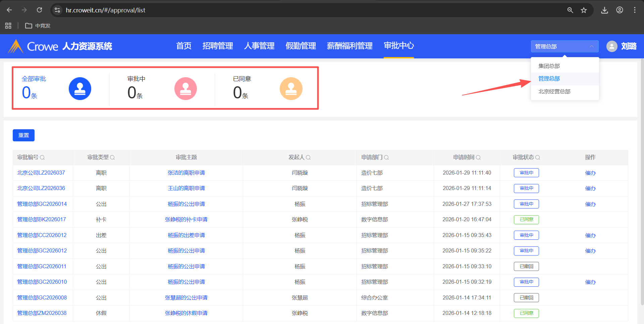Click the search icon next to 申请部门
The image size is (644, 324).
[386, 157]
